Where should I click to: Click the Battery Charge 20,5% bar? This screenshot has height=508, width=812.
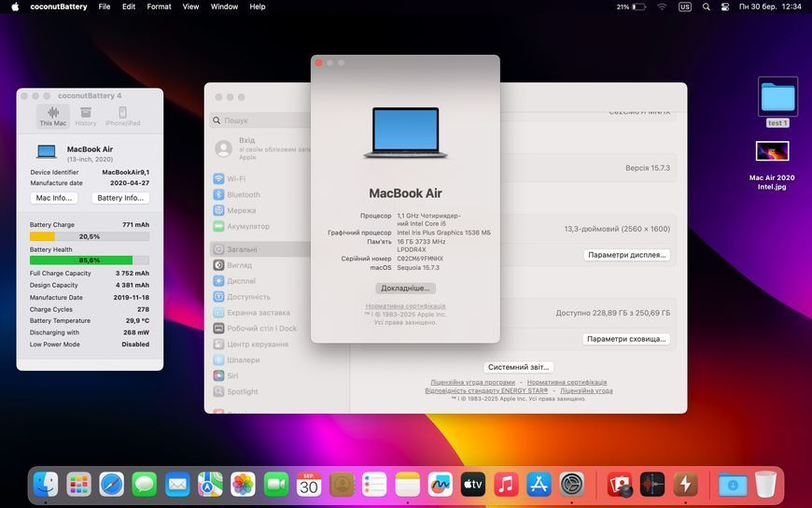pyautogui.click(x=89, y=236)
